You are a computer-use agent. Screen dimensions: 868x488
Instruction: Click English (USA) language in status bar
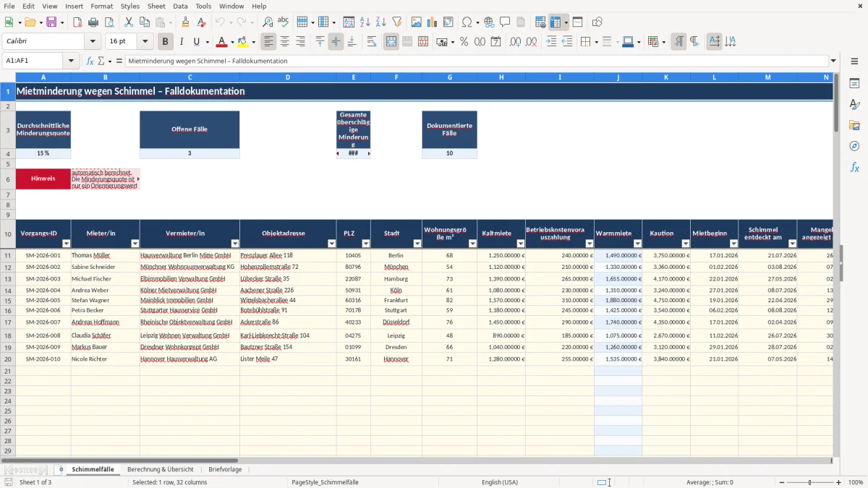[500, 482]
